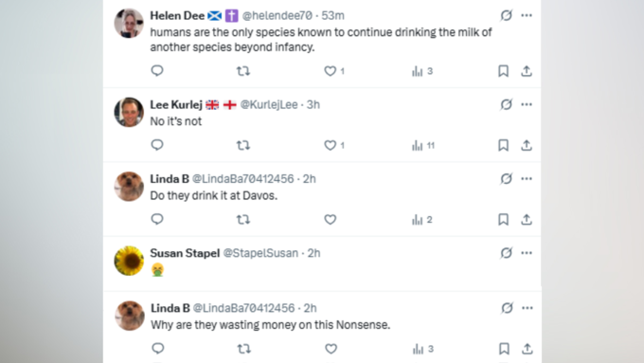This screenshot has height=363, width=644.
Task: Reply to Linda B's Nonsense tweet
Action: (158, 348)
